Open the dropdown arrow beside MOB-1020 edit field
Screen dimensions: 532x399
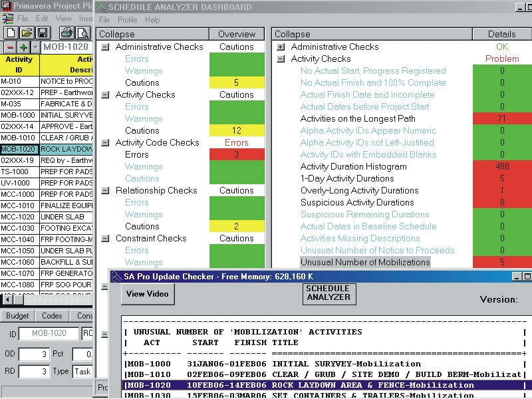point(35,47)
